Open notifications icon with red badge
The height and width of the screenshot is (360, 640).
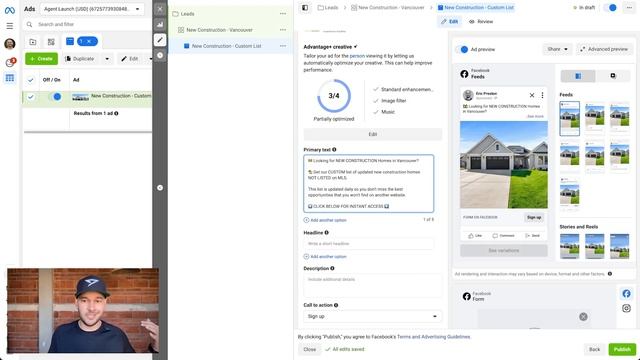click(x=10, y=62)
